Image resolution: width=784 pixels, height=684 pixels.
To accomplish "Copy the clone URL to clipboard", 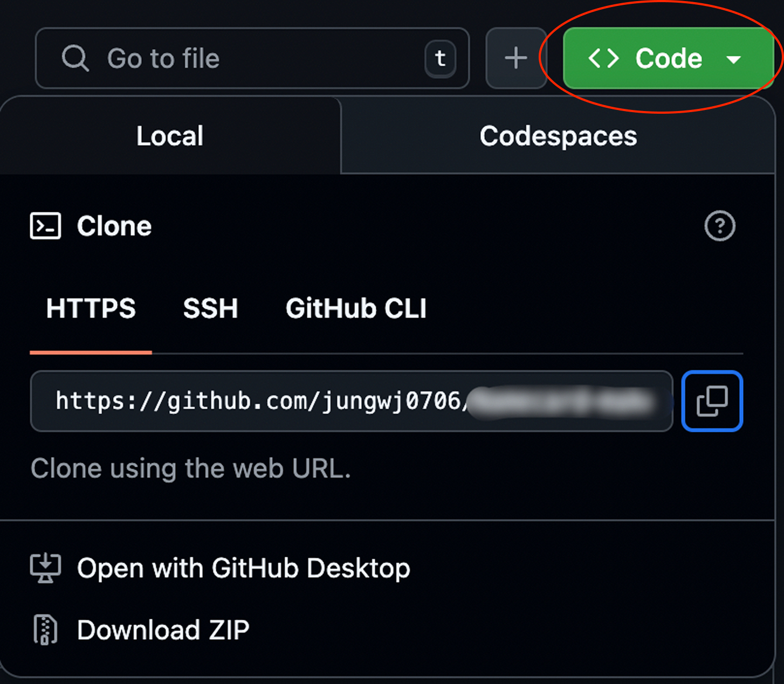I will [712, 401].
